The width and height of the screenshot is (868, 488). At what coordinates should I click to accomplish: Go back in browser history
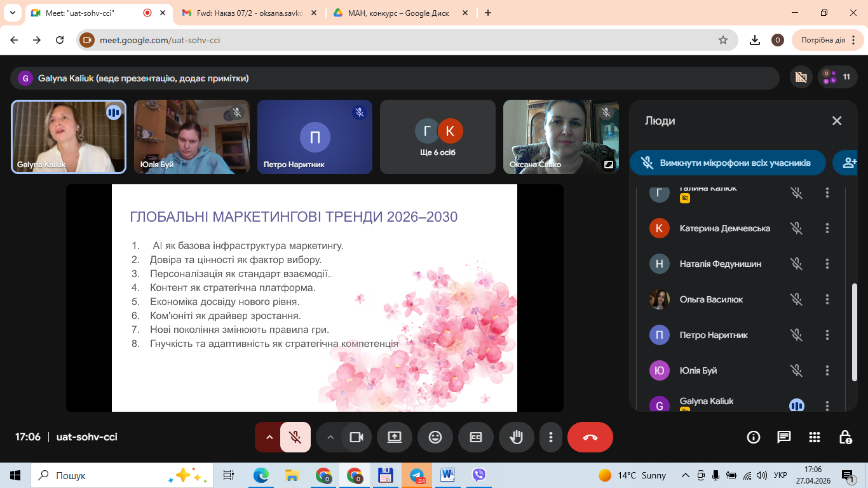(14, 40)
